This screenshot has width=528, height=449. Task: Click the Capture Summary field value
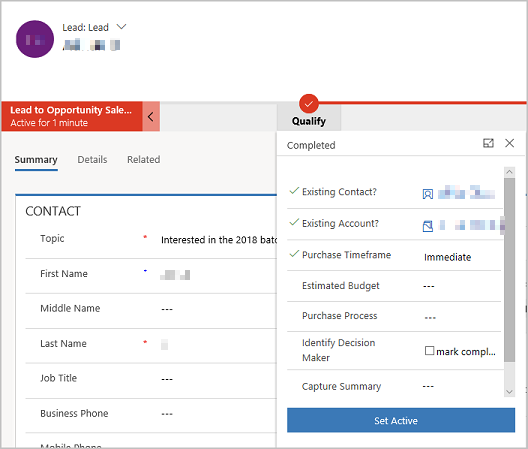pos(428,387)
